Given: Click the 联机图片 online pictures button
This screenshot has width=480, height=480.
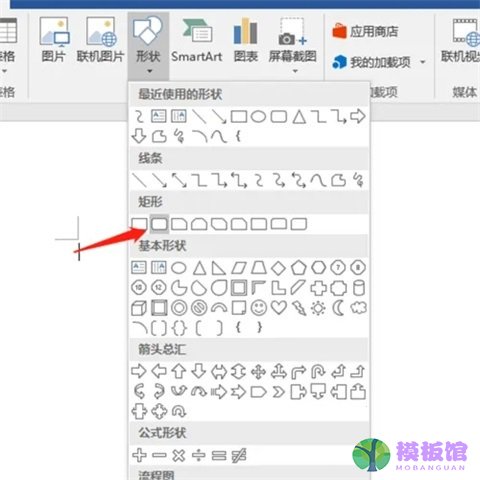Looking at the screenshot, I should pos(100,41).
